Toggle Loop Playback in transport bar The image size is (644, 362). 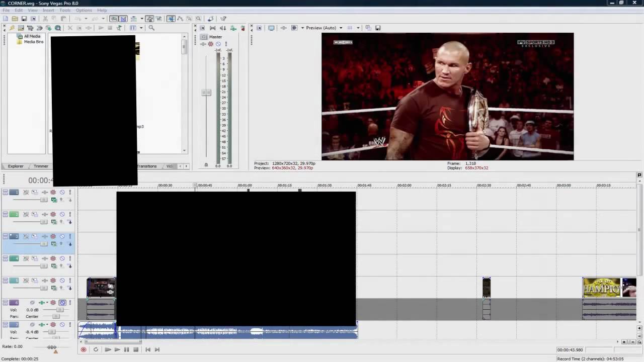coord(96,349)
